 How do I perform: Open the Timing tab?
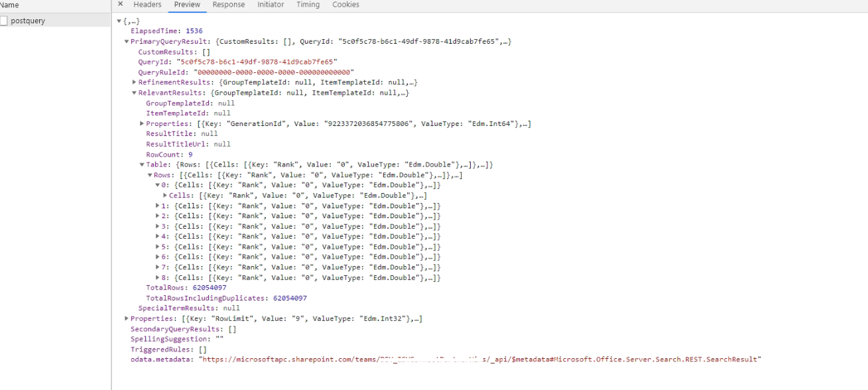[308, 5]
